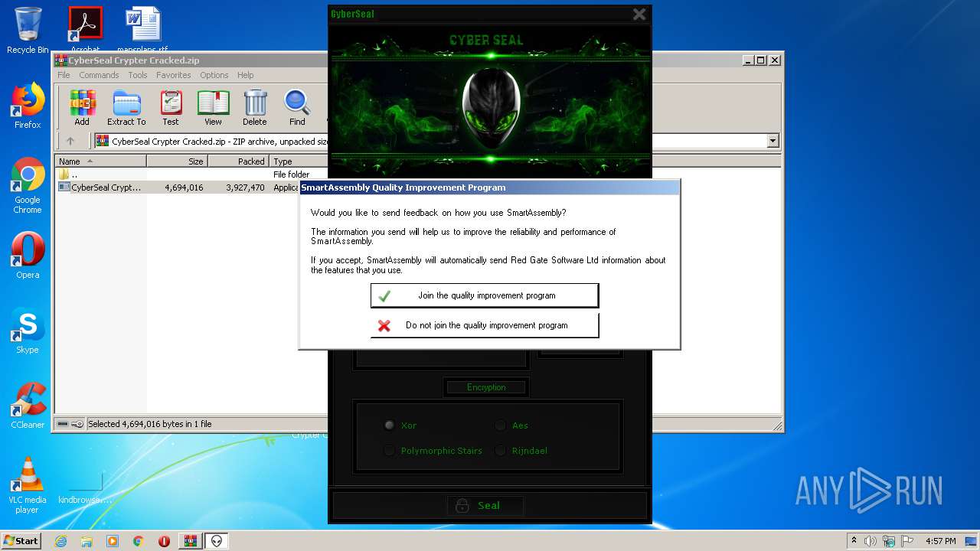Image resolution: width=980 pixels, height=551 pixels.
Task: Open the Options menu in WinRAR
Action: click(x=214, y=75)
